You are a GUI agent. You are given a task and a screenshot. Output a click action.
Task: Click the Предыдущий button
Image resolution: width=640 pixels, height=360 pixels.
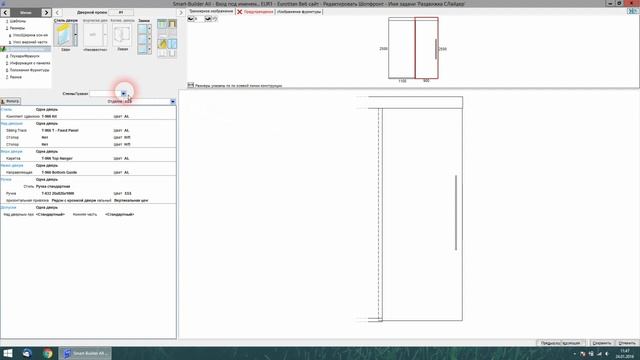(x=549, y=343)
